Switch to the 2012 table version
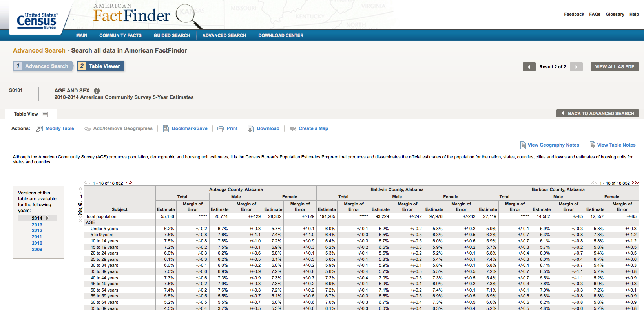The image size is (644, 310). pos(37,231)
